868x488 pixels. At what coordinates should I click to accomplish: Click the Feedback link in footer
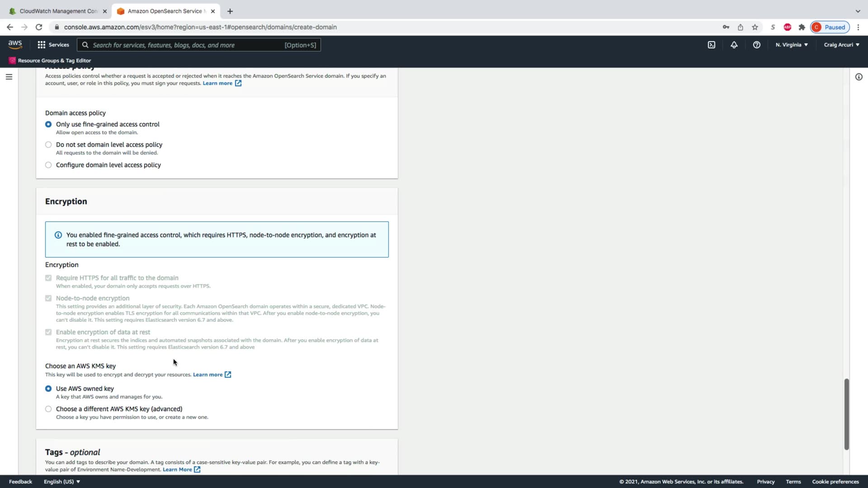[20, 482]
